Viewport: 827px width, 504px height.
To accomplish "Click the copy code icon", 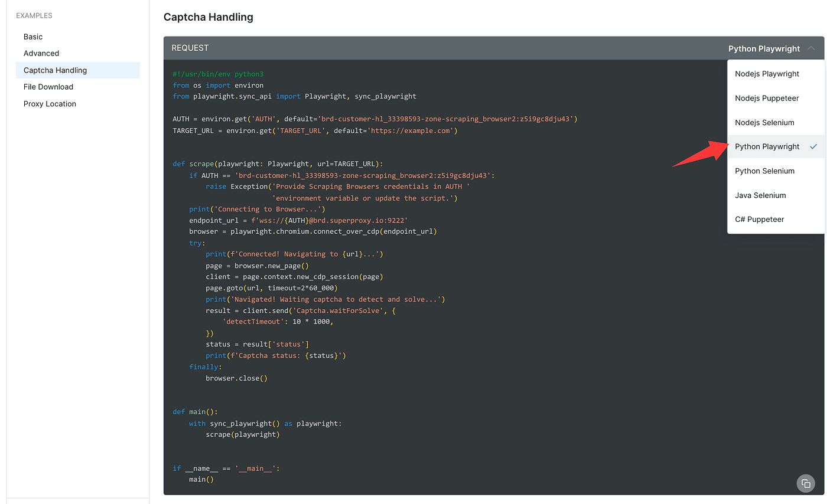I will pyautogui.click(x=805, y=483).
